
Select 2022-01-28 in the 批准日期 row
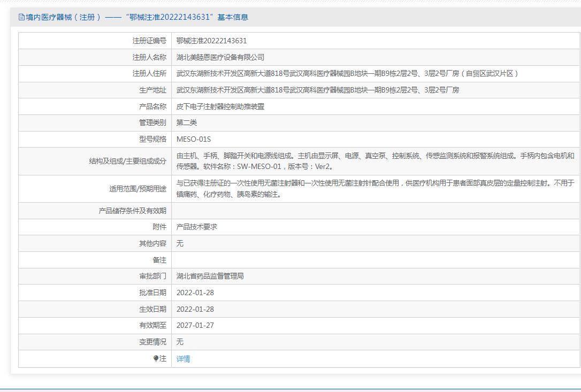coord(195,293)
